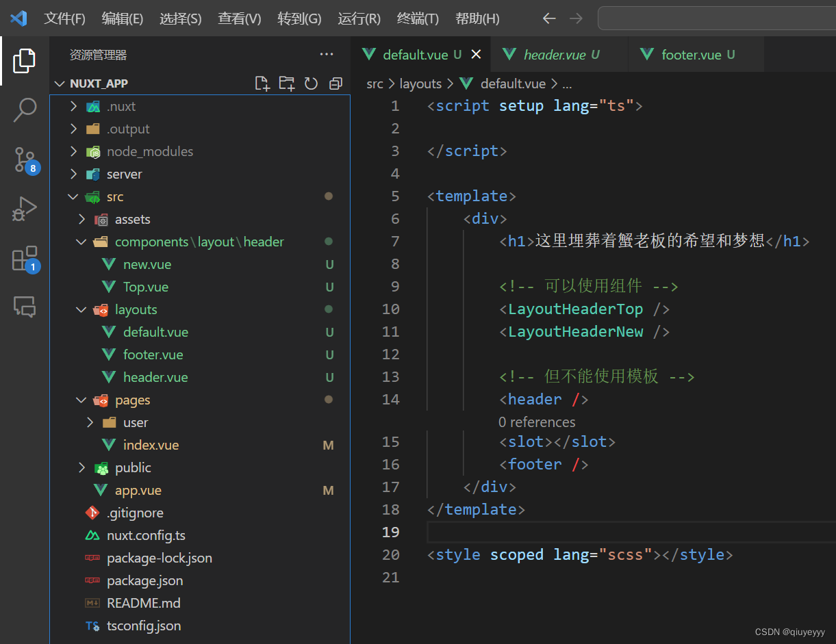Open the Extensions view in activity bar

tap(25, 259)
